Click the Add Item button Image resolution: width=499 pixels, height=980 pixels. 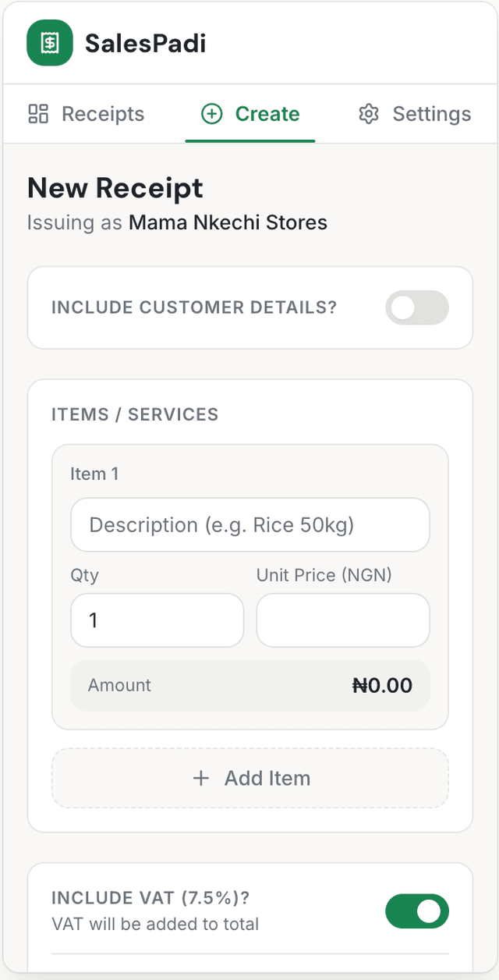249,778
